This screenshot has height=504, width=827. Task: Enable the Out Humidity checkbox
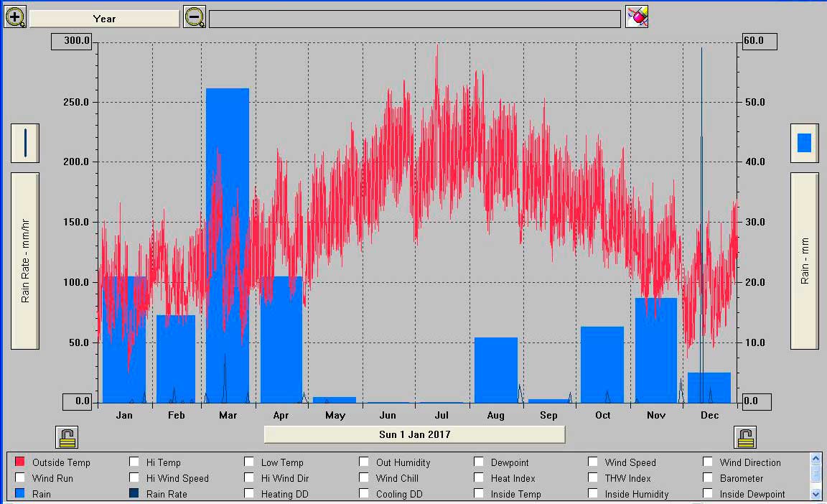(364, 462)
